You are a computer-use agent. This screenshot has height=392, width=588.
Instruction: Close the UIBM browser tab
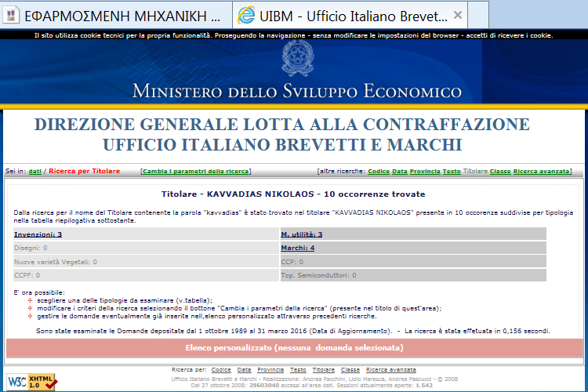point(458,15)
